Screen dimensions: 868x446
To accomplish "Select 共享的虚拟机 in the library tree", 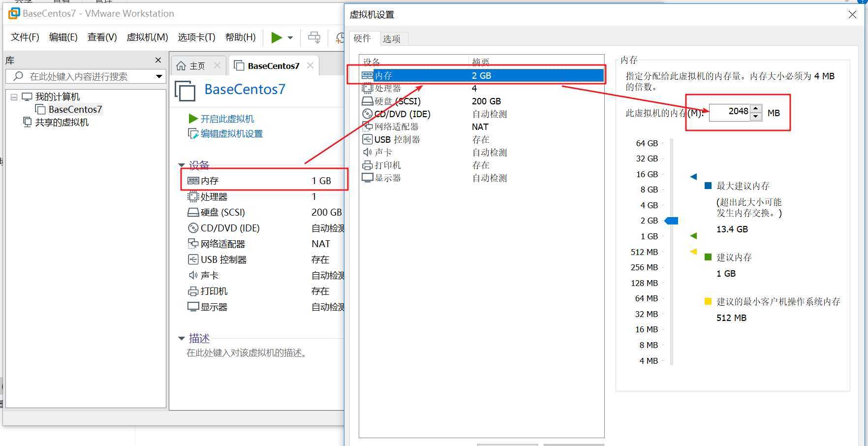I will pyautogui.click(x=62, y=122).
